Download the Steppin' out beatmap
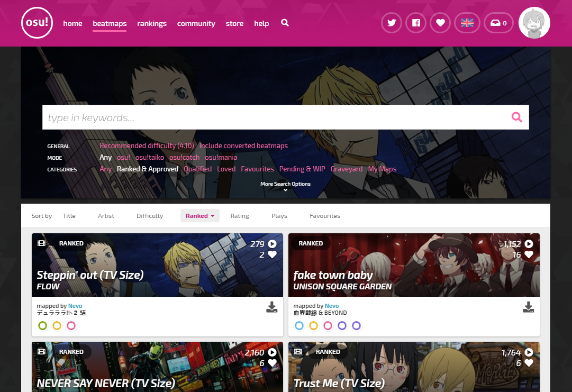The width and height of the screenshot is (572, 392). tap(271, 307)
